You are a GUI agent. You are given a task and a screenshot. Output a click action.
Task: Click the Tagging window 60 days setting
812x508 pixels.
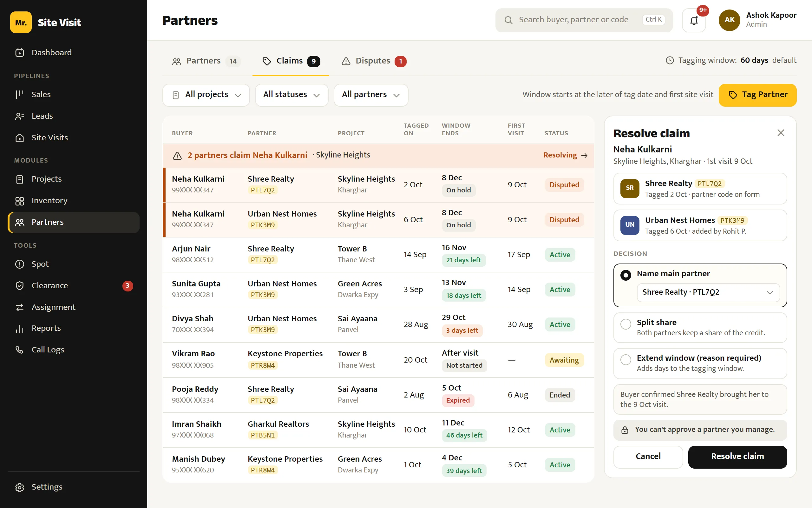(x=731, y=60)
